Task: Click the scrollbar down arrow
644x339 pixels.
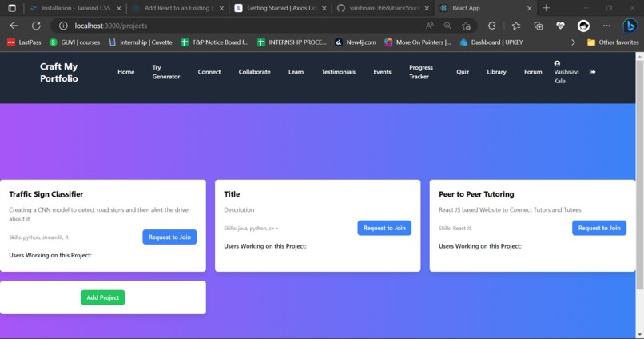Action: [x=639, y=335]
